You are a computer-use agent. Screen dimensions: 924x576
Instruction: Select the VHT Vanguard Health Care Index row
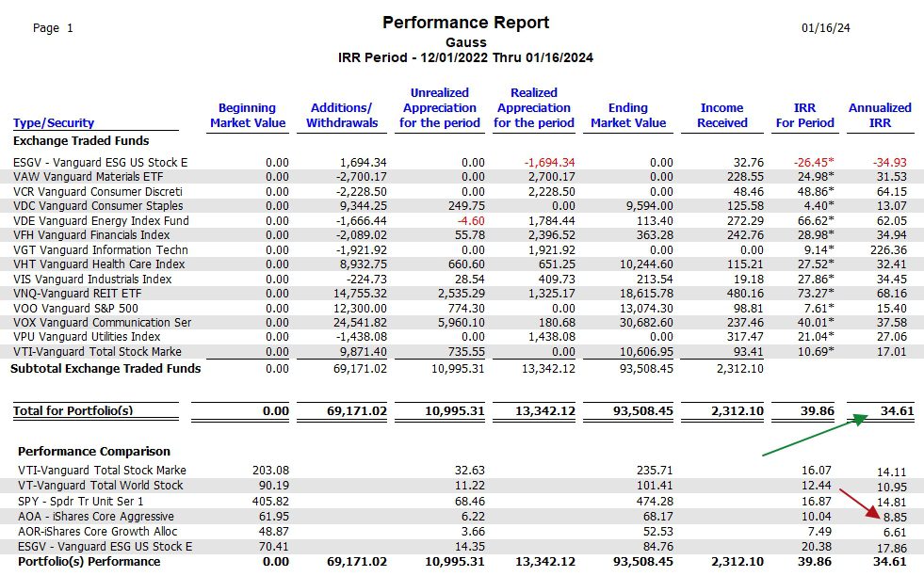462,264
